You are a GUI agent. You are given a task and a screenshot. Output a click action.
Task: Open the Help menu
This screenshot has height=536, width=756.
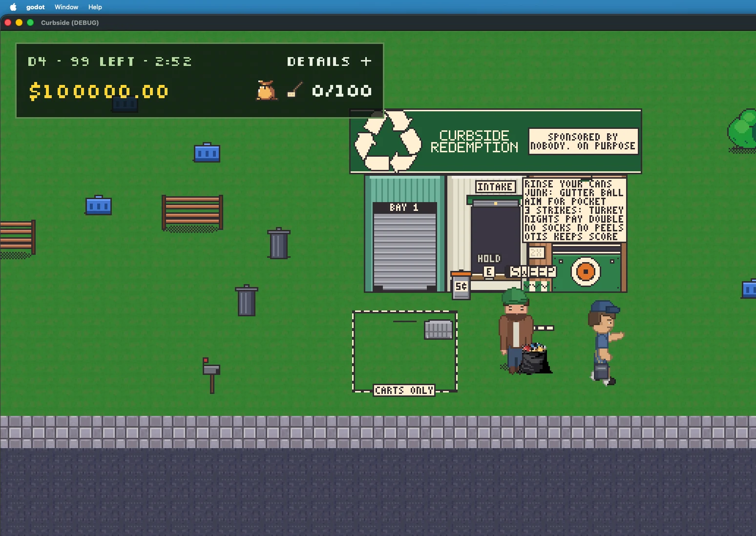tap(95, 7)
